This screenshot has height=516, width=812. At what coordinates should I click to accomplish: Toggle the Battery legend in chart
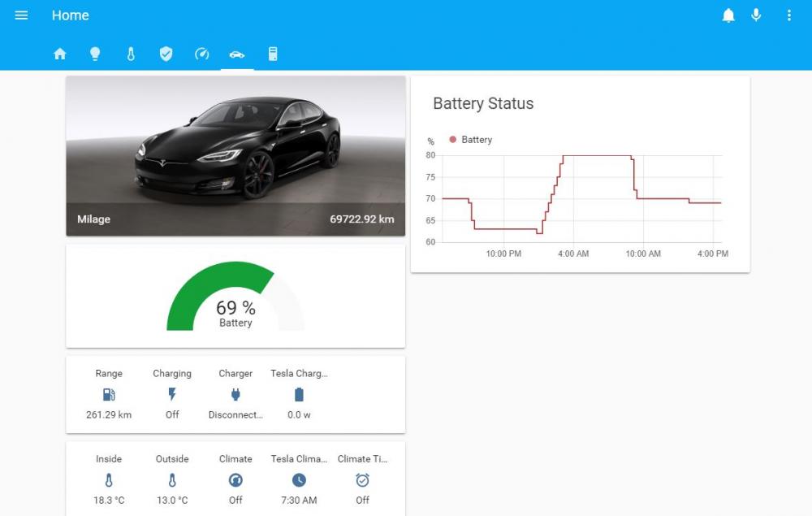pyautogui.click(x=471, y=140)
